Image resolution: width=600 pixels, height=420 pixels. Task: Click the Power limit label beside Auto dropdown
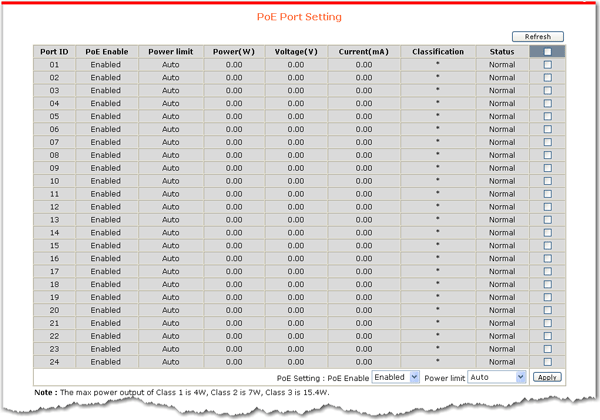coord(444,378)
